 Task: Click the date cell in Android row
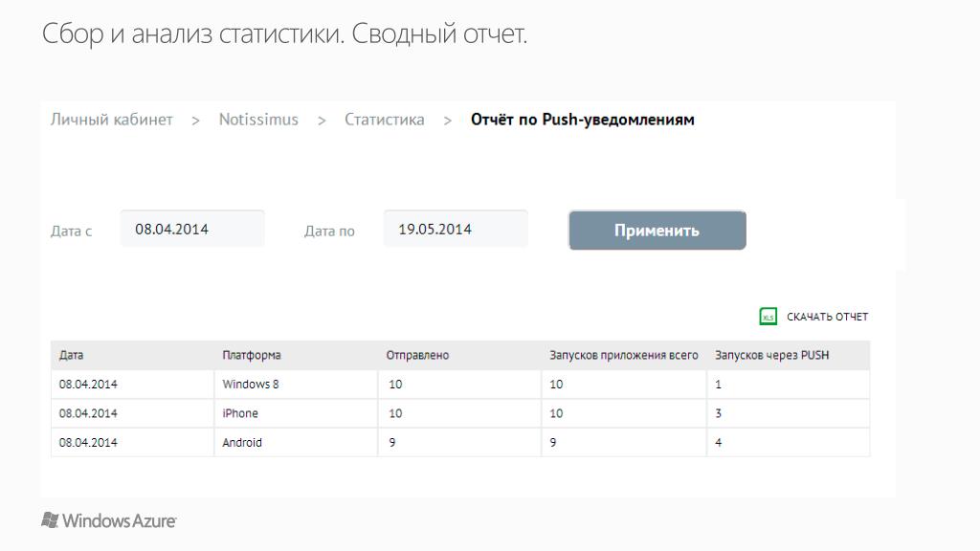[132, 443]
